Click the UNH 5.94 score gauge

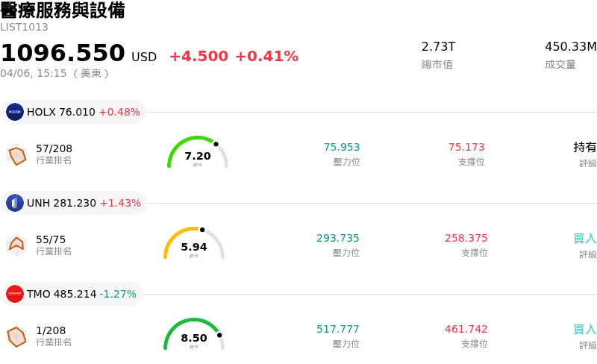194,244
